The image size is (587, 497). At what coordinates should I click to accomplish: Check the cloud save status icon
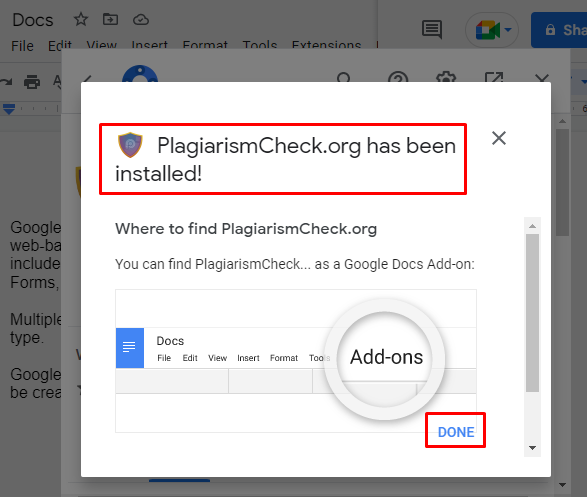tap(141, 19)
